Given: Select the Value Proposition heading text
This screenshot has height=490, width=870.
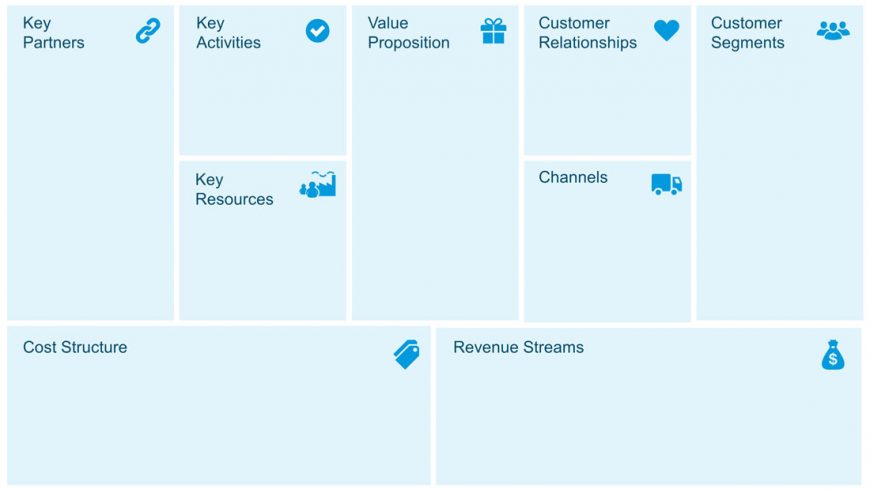Looking at the screenshot, I should pos(408,33).
